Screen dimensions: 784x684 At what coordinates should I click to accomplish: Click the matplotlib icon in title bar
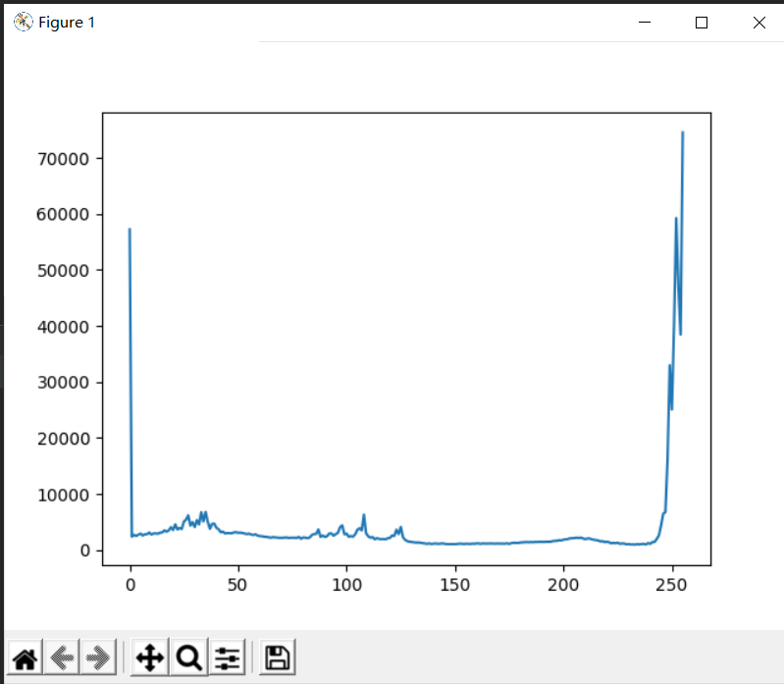[x=23, y=22]
